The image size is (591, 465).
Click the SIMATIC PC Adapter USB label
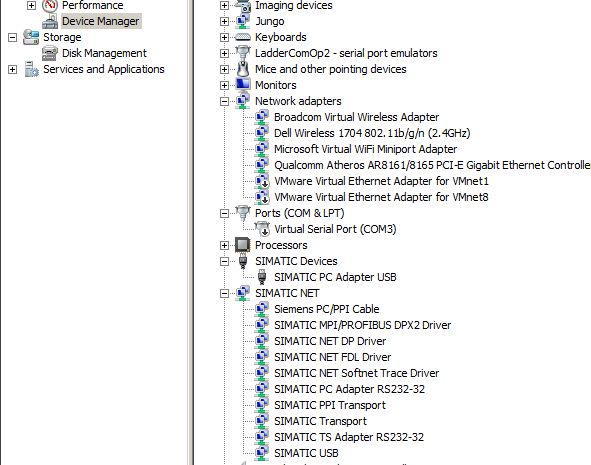click(335, 277)
